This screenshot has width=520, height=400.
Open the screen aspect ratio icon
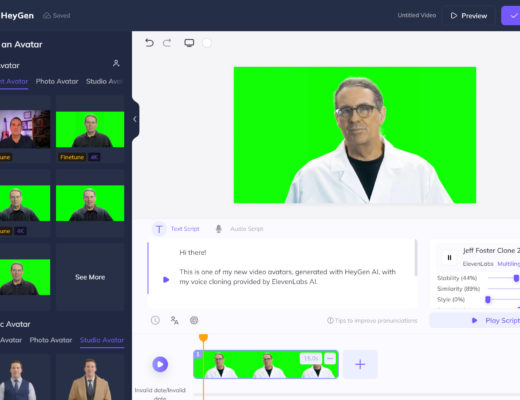pyautogui.click(x=189, y=43)
